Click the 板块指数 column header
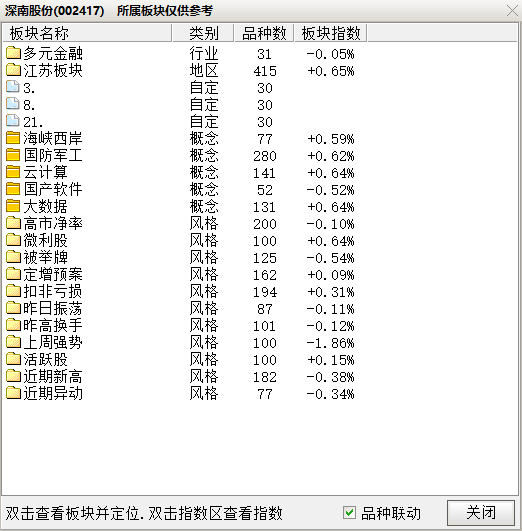The width and height of the screenshot is (522, 531). tap(331, 33)
